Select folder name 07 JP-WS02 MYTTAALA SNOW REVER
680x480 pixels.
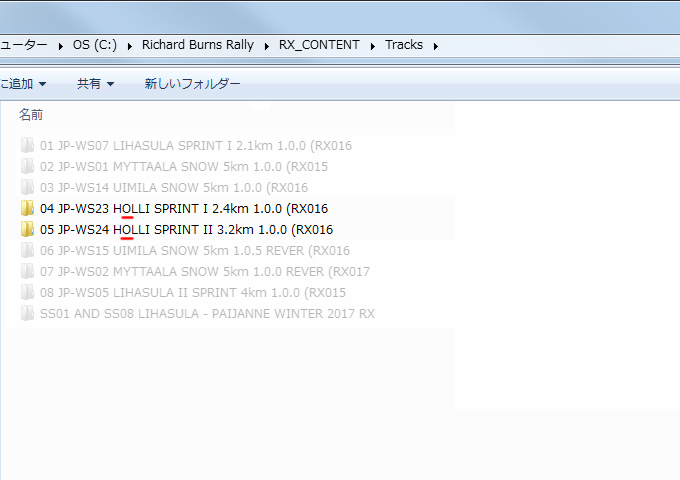coord(205,272)
